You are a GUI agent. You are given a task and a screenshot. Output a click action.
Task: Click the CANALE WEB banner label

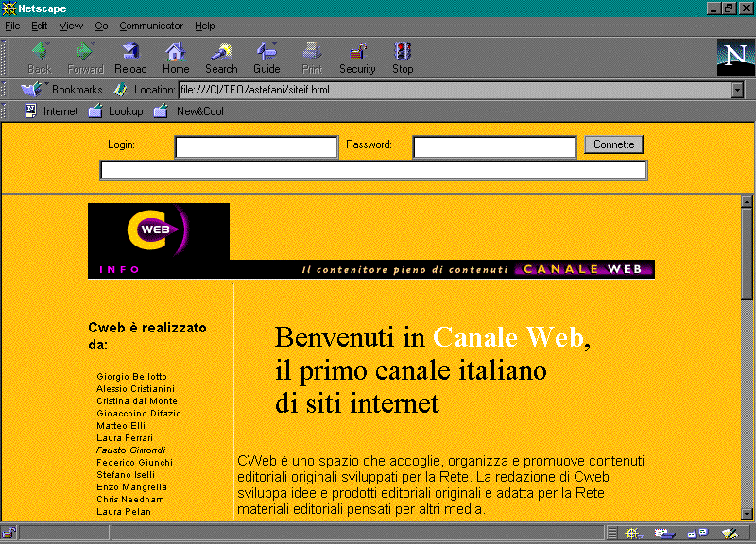pyautogui.click(x=582, y=269)
